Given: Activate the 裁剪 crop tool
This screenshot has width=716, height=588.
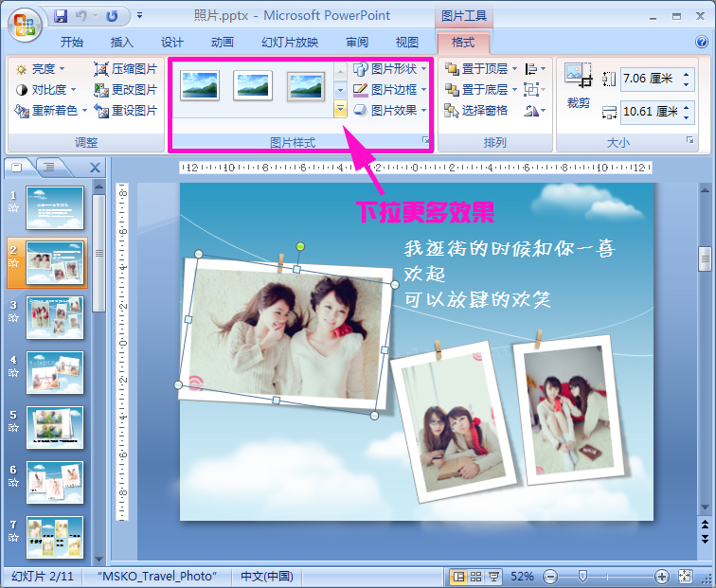Looking at the screenshot, I should pos(579,86).
